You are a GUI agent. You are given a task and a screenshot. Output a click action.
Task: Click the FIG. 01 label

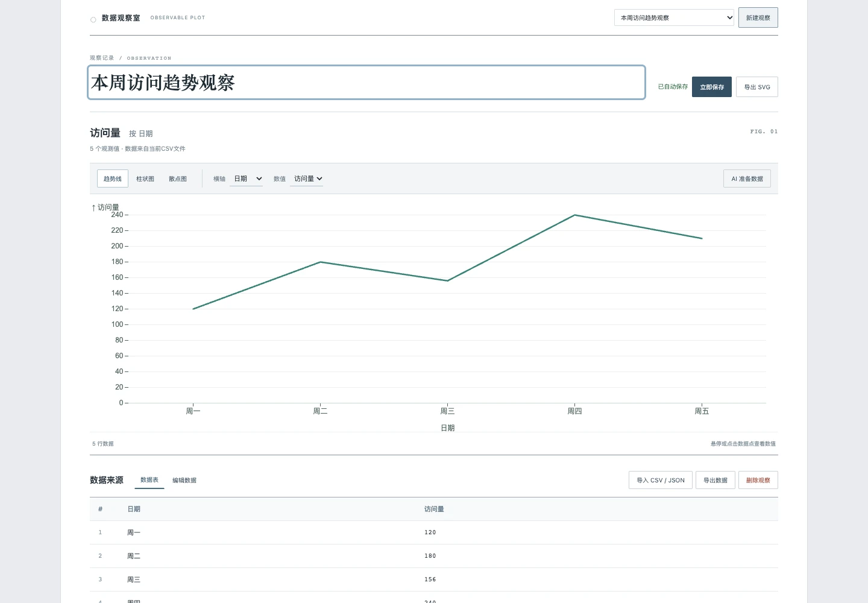764,131
